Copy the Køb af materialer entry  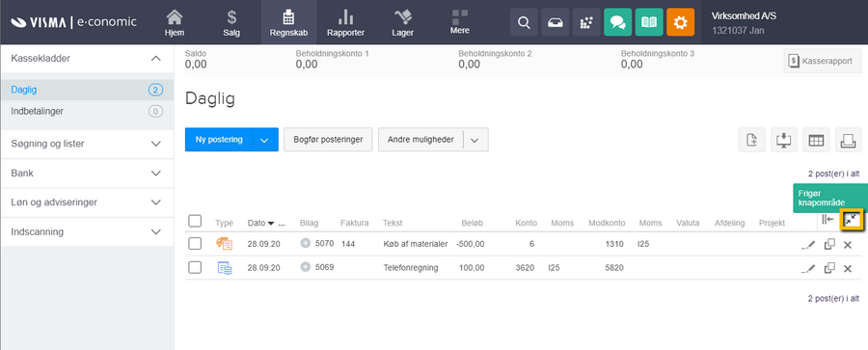tap(829, 244)
